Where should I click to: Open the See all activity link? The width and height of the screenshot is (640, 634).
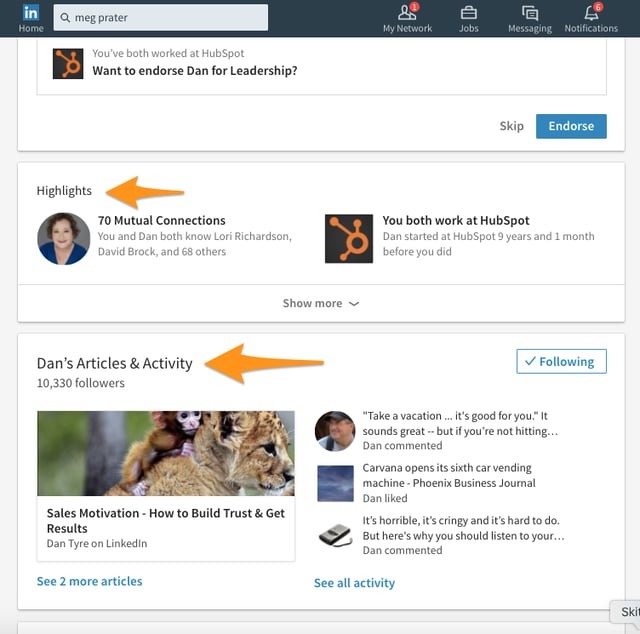coord(354,583)
